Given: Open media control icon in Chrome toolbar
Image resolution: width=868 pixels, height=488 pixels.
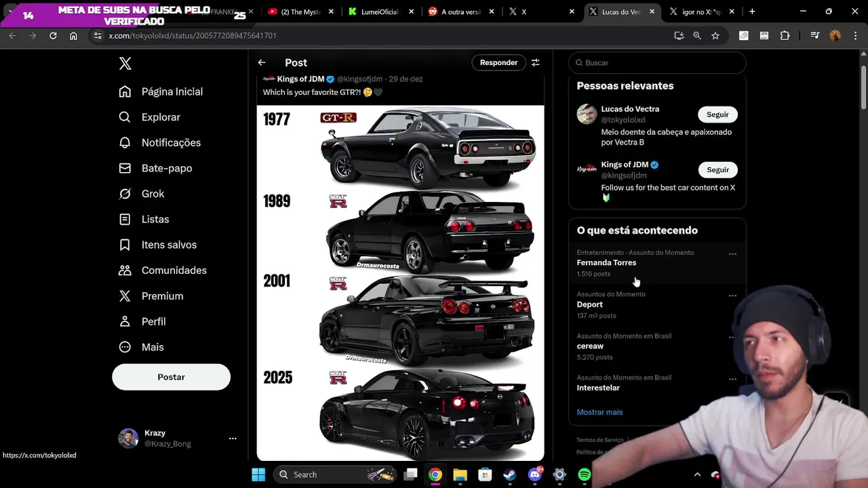Looking at the screenshot, I should [x=814, y=35].
